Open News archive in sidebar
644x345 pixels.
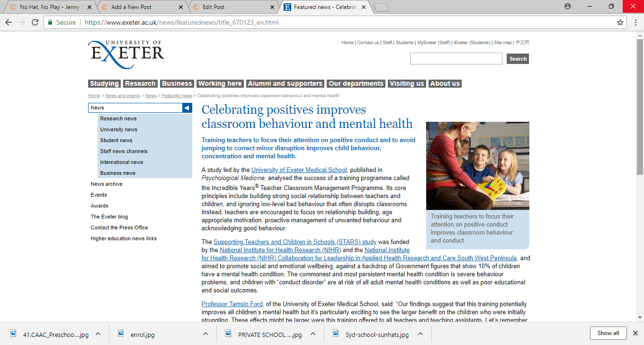point(107,184)
